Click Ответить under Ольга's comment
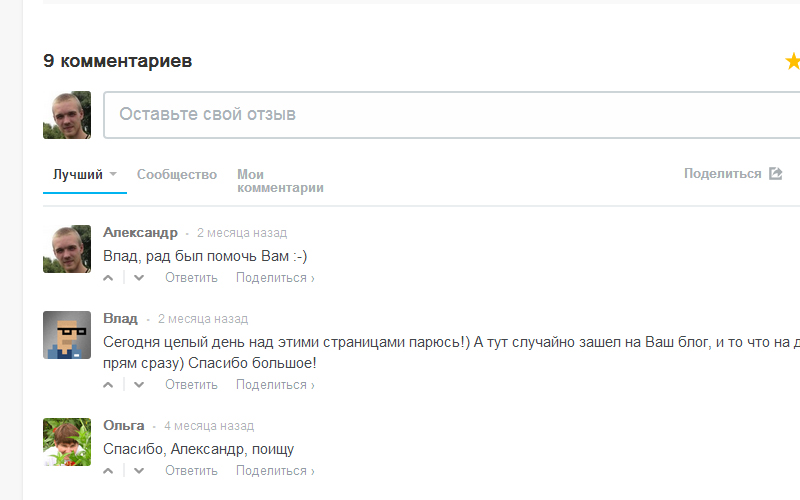The width and height of the screenshot is (800, 500). pyautogui.click(x=191, y=471)
